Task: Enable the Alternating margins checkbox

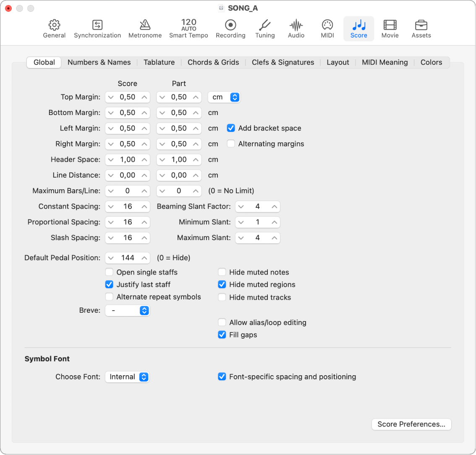Action: 231,144
